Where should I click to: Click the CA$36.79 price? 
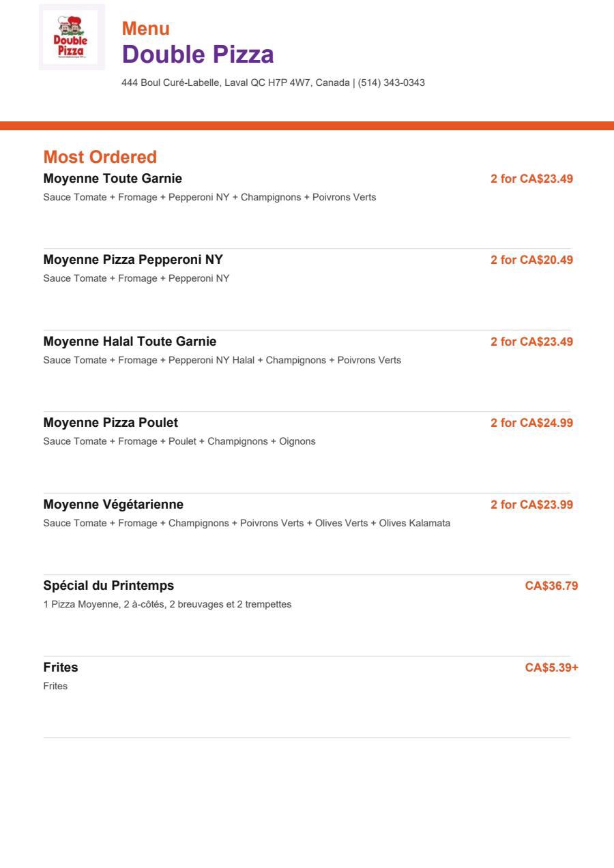coord(551,586)
